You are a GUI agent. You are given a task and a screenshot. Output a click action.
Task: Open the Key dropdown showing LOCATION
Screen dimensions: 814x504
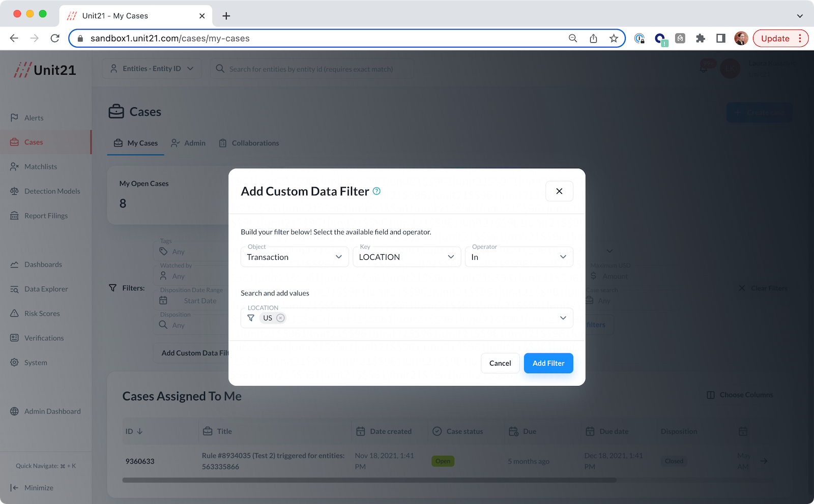point(406,257)
